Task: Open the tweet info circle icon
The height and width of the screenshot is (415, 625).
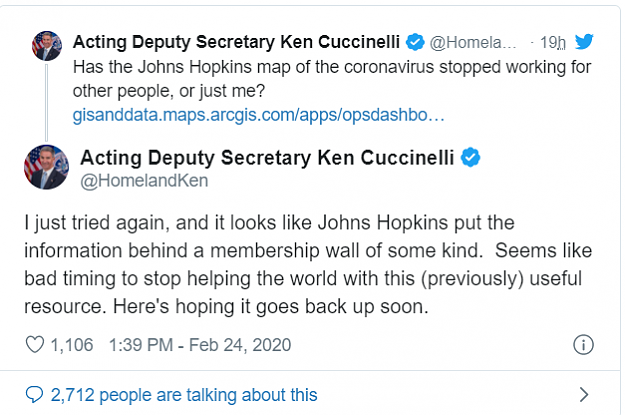Action: coord(583,345)
